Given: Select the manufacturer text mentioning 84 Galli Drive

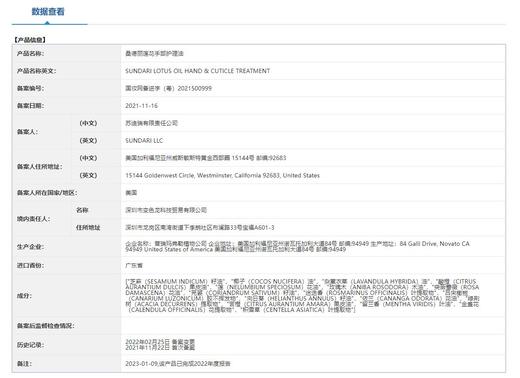Looking at the screenshot, I should point(297,247).
